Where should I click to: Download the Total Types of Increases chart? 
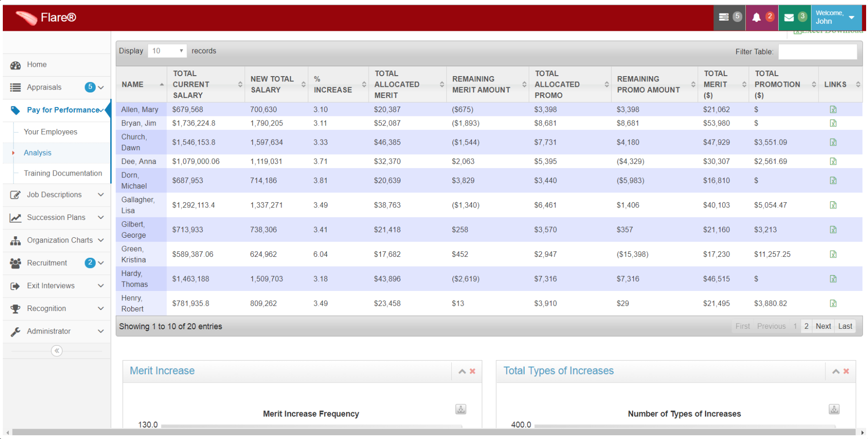(834, 409)
